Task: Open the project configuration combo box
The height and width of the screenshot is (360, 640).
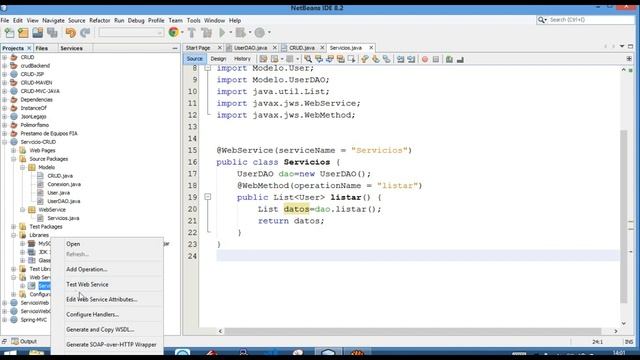Action: [131, 33]
